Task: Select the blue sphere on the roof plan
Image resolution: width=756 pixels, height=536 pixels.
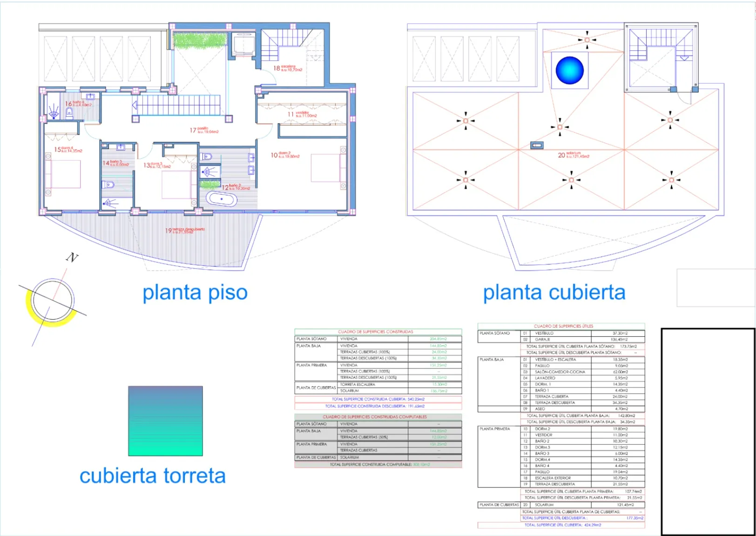Action: pos(569,70)
